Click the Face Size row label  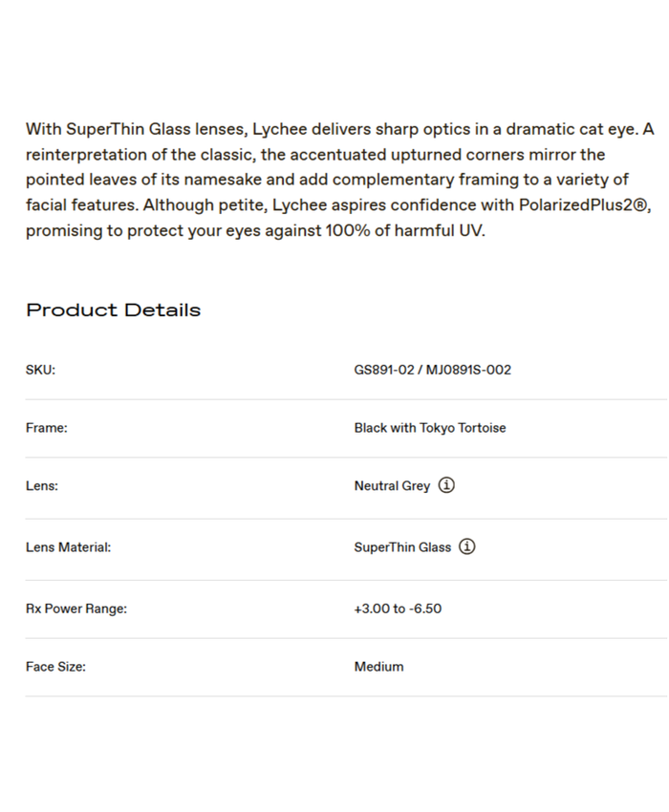click(55, 667)
